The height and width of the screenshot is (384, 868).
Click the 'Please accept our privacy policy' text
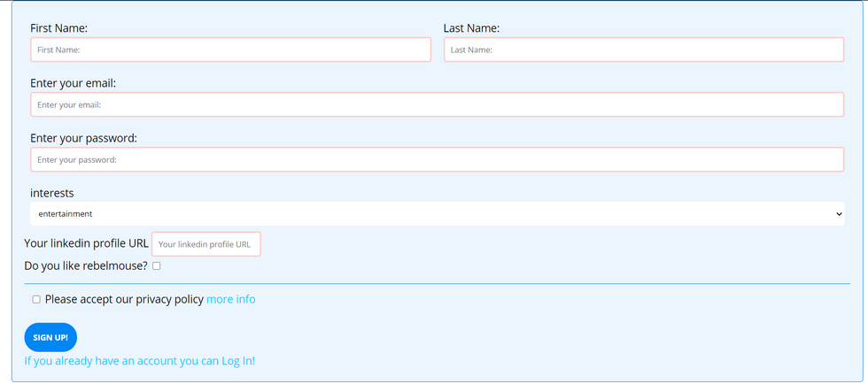[124, 300]
